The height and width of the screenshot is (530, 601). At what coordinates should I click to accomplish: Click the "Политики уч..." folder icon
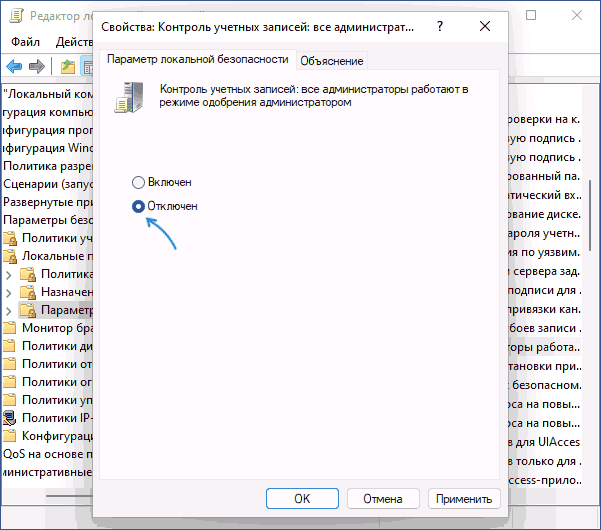pyautogui.click(x=10, y=238)
